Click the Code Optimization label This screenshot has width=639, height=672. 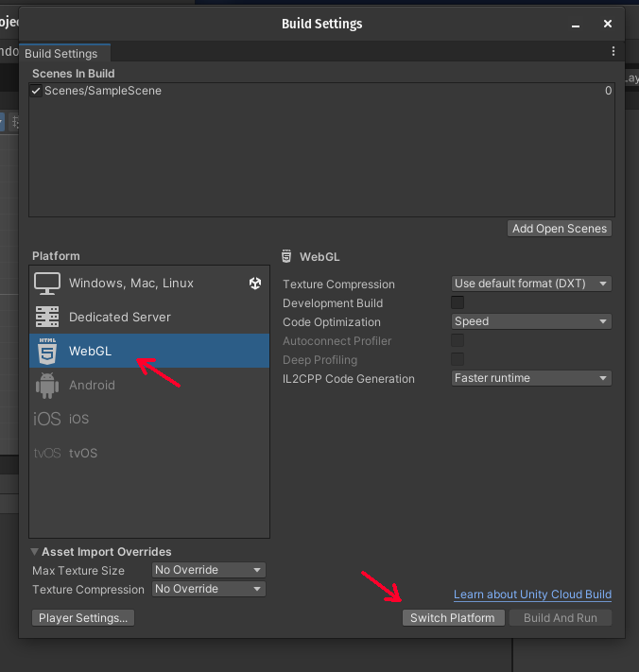pos(332,322)
